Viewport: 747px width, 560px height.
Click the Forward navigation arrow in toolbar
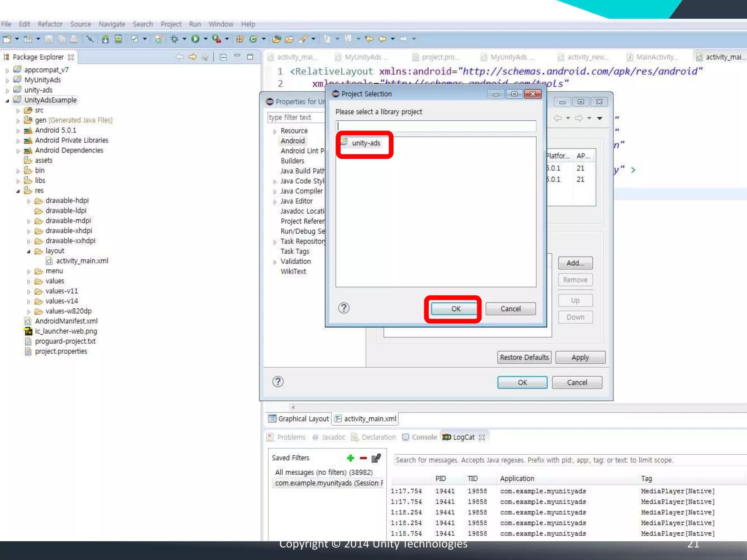[x=403, y=39]
